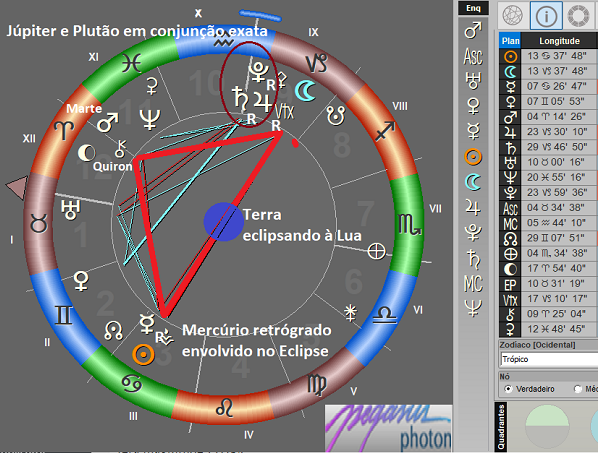
Task: Select the Sun row in the longitude table
Action: pyautogui.click(x=548, y=56)
